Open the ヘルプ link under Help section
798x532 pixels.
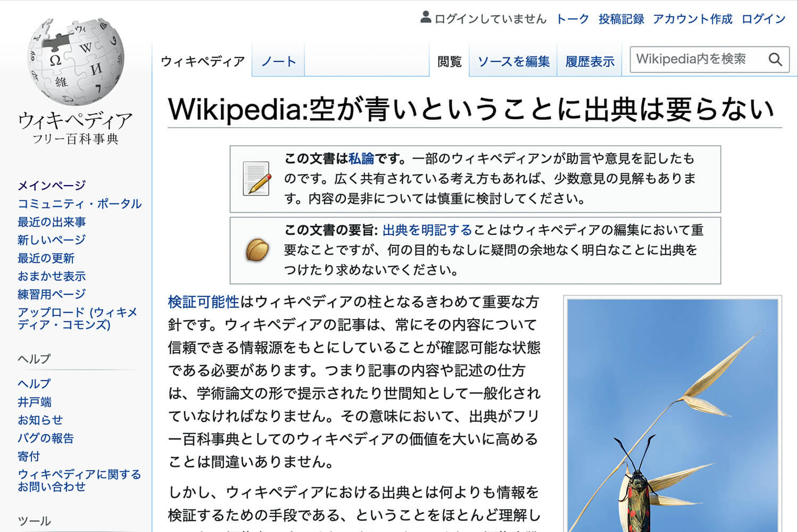[x=35, y=384]
